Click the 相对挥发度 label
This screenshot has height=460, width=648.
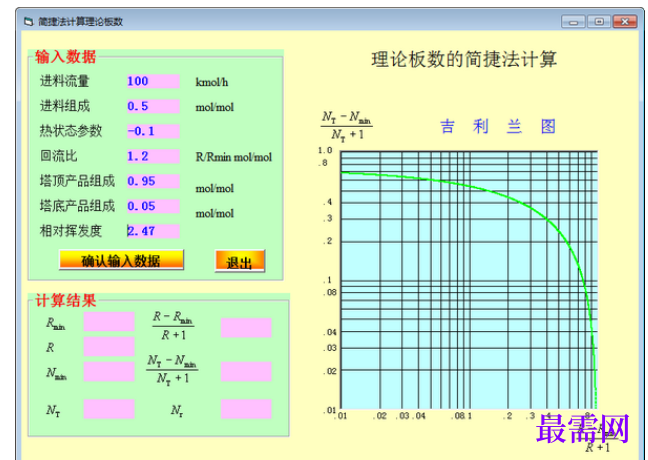pos(71,231)
